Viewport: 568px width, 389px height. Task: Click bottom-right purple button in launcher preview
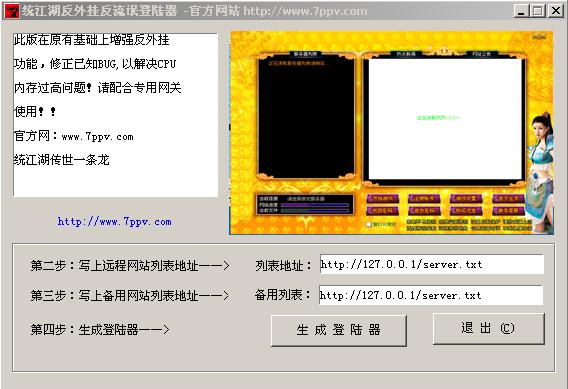(509, 210)
